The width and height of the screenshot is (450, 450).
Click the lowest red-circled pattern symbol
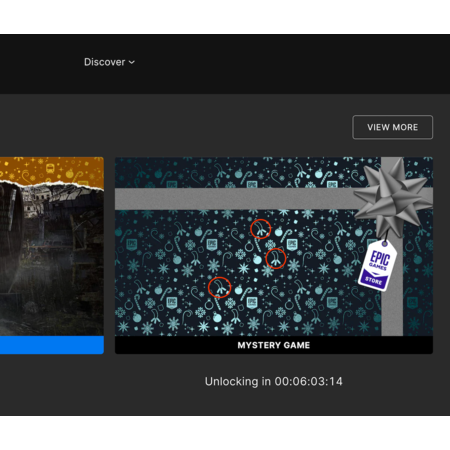(219, 287)
